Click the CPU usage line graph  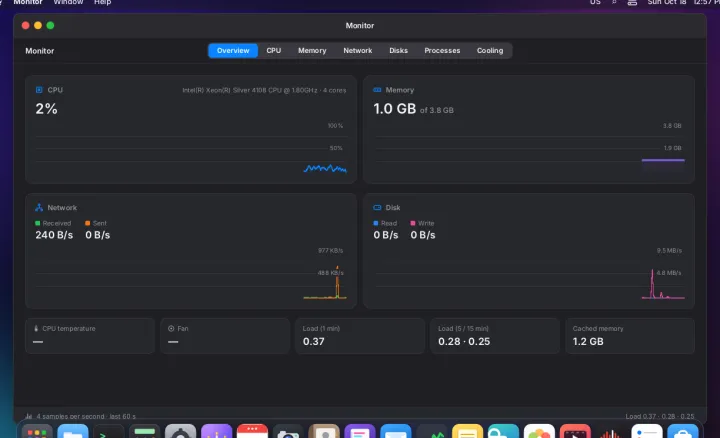coord(325,168)
